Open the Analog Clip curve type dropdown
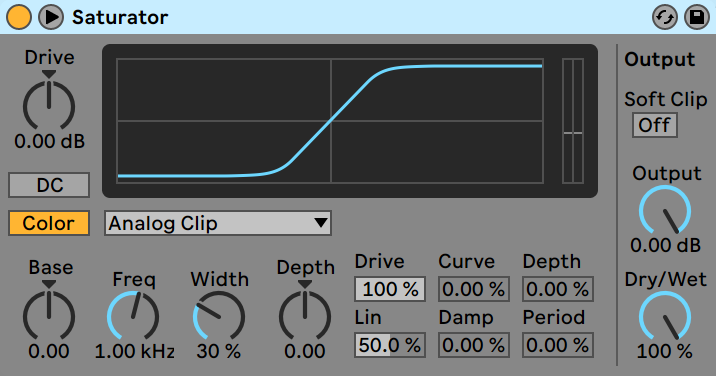The image size is (716, 376). pyautogui.click(x=218, y=223)
